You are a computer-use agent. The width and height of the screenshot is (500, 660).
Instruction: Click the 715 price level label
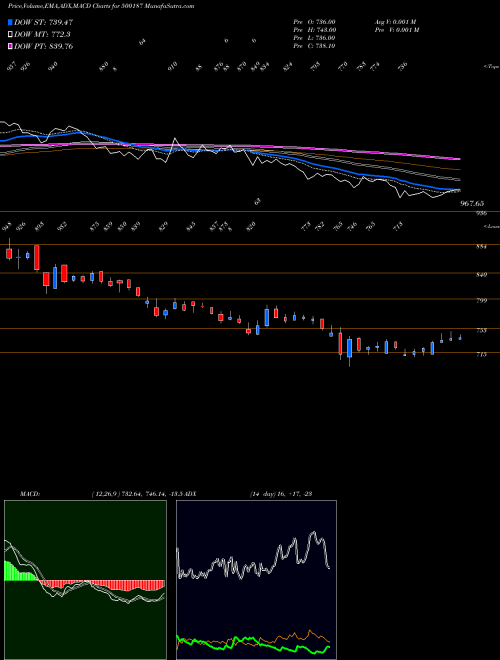481,354
